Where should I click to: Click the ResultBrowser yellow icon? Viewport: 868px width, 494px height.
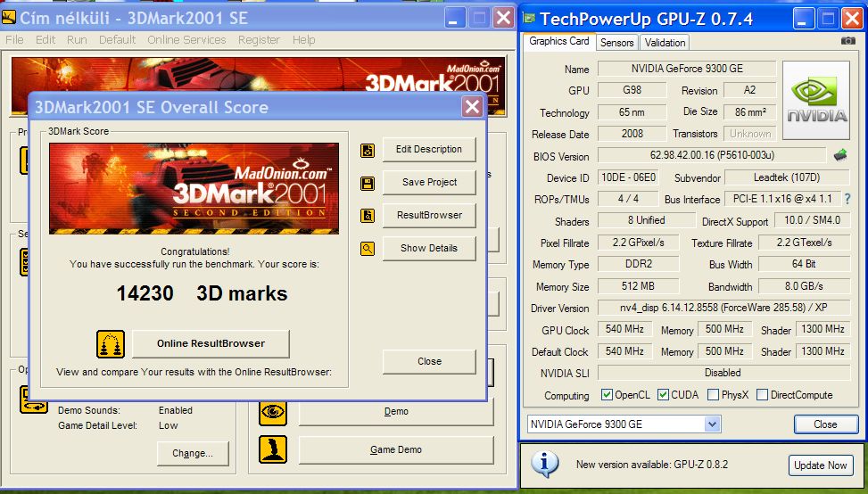(x=368, y=215)
